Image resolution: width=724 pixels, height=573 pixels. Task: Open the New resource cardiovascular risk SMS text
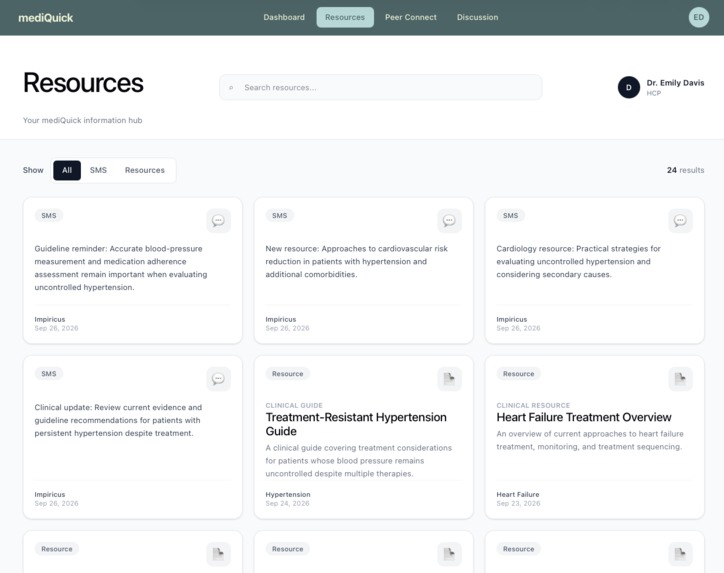tap(356, 261)
